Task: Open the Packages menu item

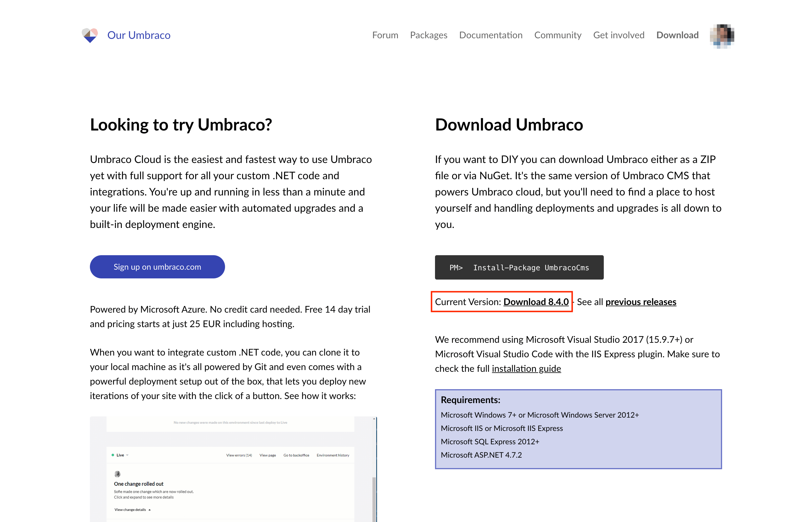Action: (428, 35)
